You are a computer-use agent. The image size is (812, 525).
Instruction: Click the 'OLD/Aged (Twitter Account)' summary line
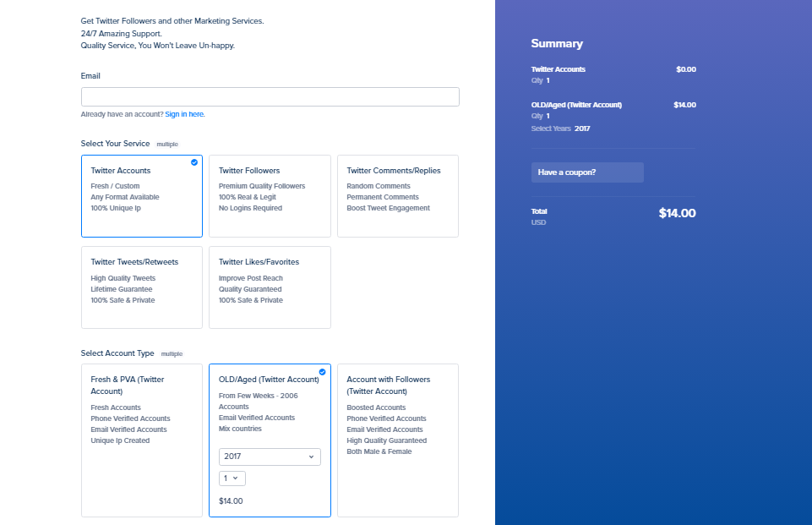(x=576, y=105)
